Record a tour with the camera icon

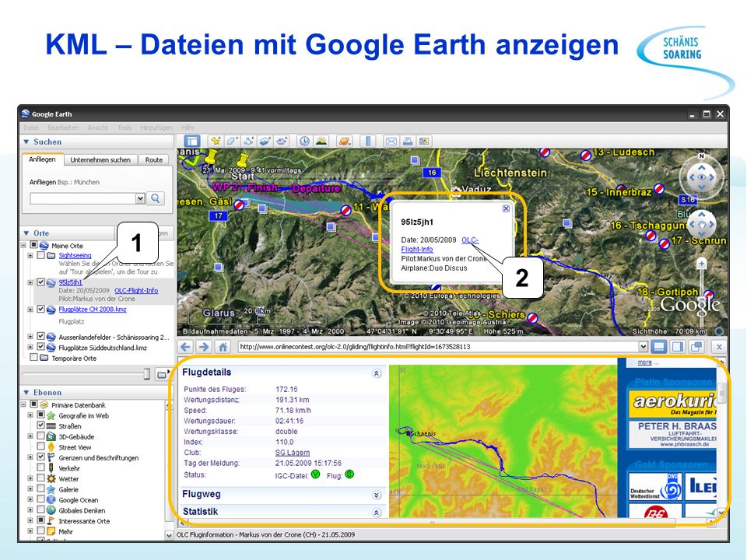coord(282,141)
